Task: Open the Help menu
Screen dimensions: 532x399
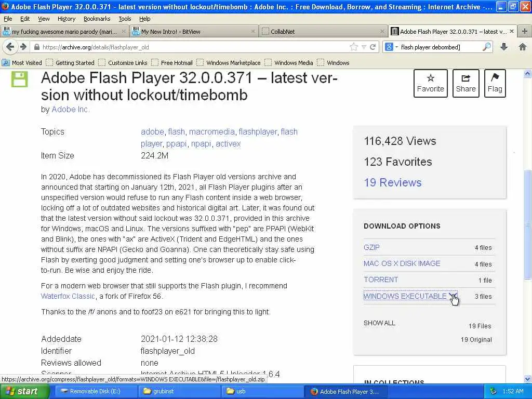Action: click(x=144, y=19)
